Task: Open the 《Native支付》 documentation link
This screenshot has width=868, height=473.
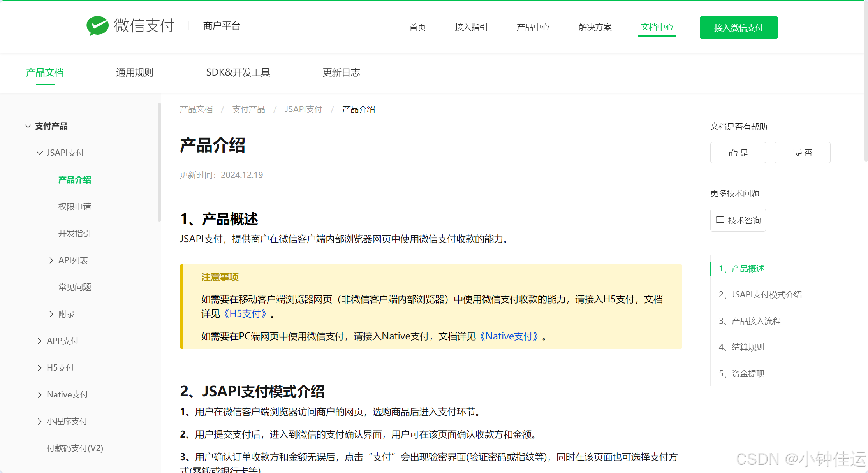Action: click(x=509, y=336)
